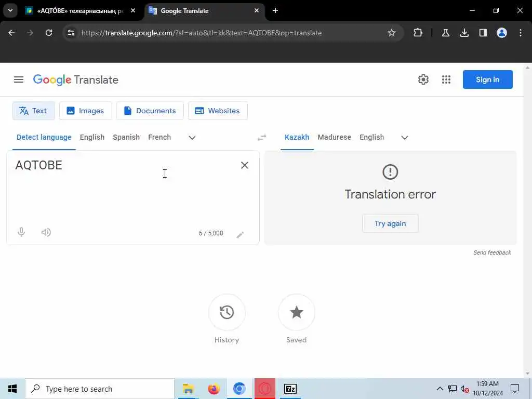Screen dimensions: 532x399
Task: Select Madurese as target language
Action: click(x=334, y=137)
